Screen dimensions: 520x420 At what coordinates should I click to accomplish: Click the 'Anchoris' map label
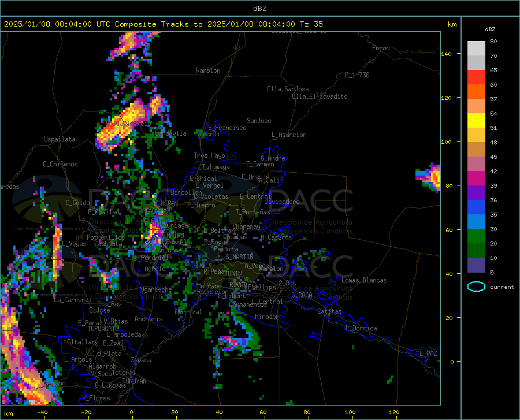148,319
